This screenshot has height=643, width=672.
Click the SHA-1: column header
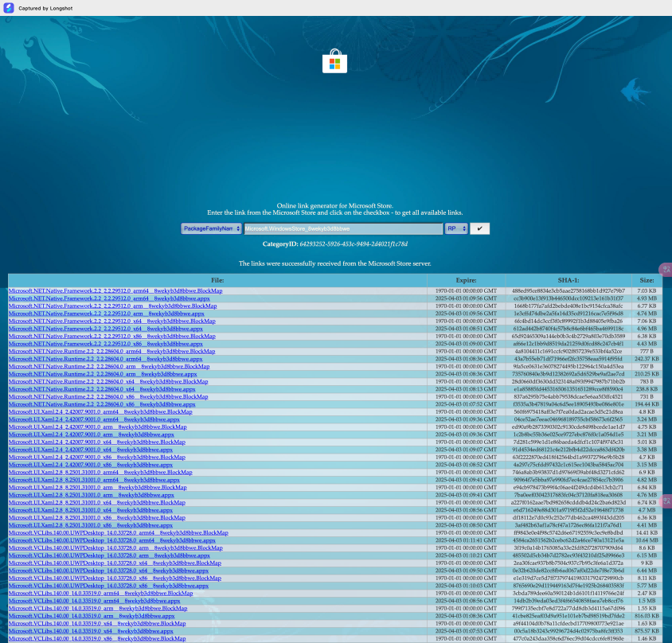[x=568, y=280]
